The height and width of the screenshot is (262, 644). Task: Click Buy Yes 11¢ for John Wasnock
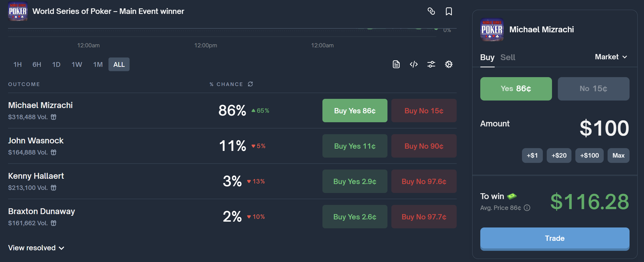coord(355,146)
